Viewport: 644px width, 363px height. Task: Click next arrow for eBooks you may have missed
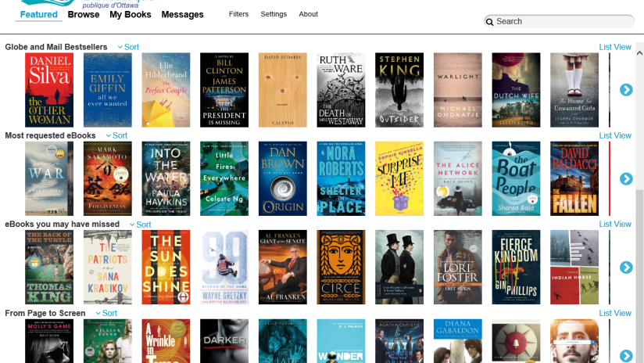pyautogui.click(x=626, y=268)
